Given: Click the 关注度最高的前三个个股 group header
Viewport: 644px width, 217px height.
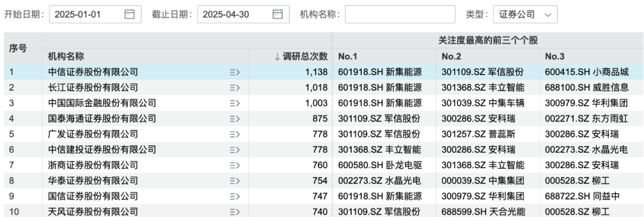Looking at the screenshot, I should click(x=488, y=41).
